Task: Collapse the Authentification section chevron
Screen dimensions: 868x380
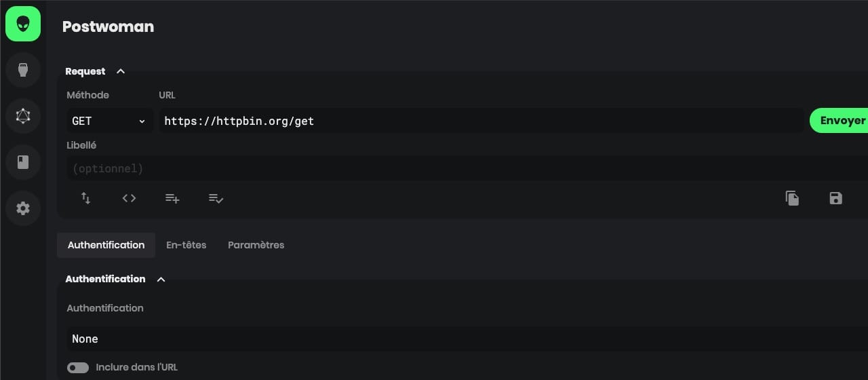Action: pos(161,279)
